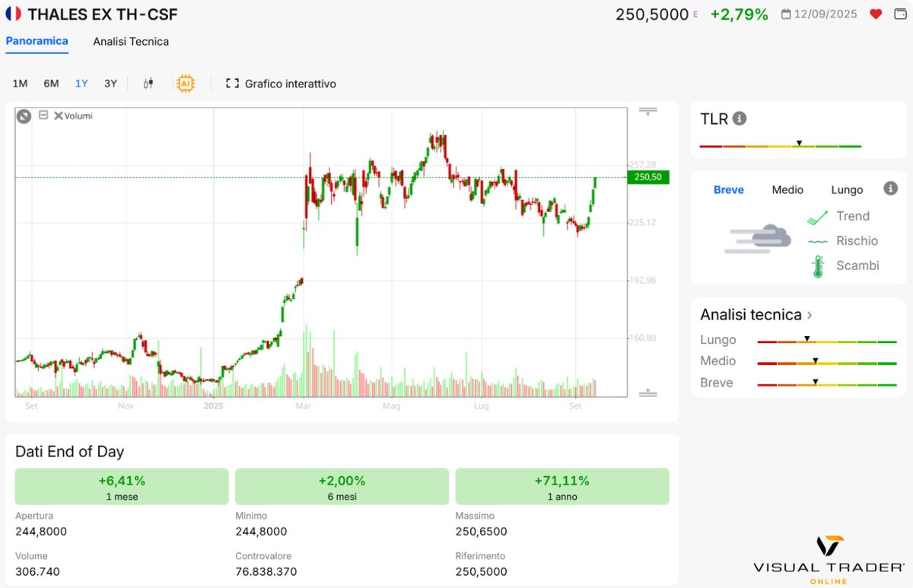Click the +2,00% 6 mesi performance box
Screen dimensions: 913x588
342,487
